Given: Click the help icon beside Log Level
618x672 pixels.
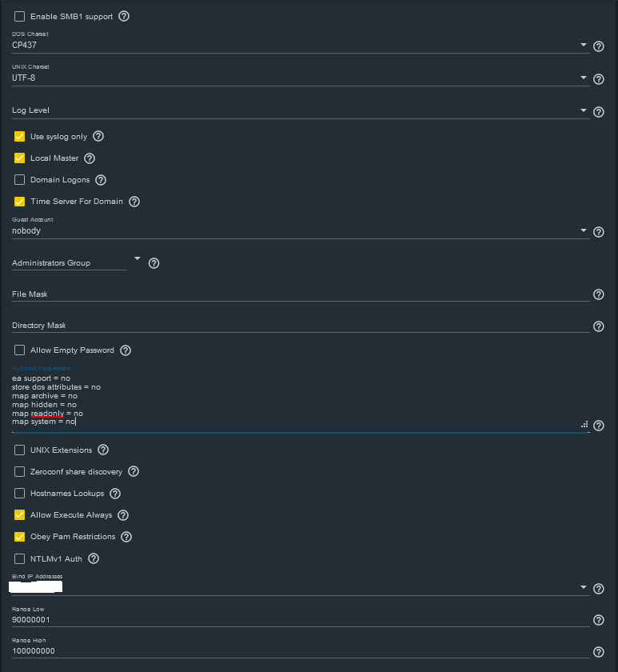Looking at the screenshot, I should [599, 112].
